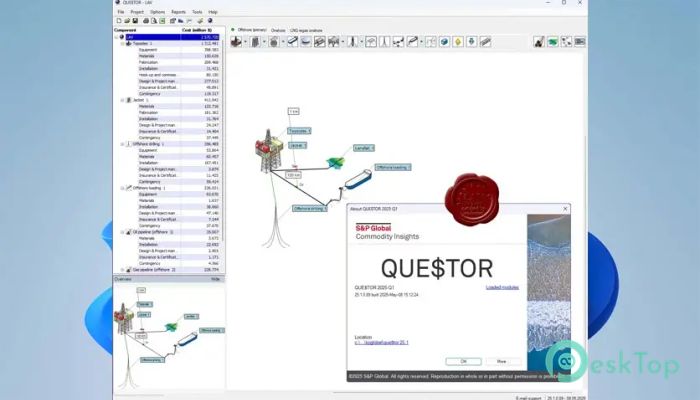The image size is (700, 400).
Task: Click the leftmost icon in the top-right toolbar
Action: tap(538, 42)
